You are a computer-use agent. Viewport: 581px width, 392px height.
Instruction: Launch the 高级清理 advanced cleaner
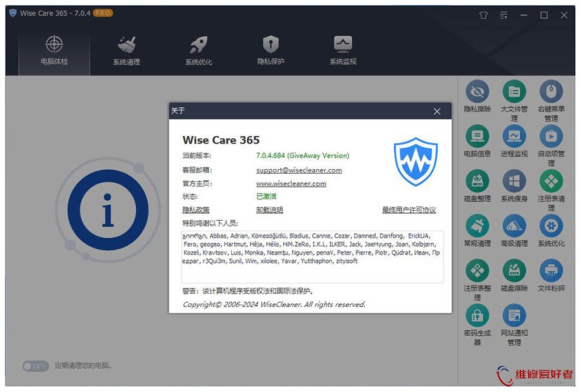pos(515,231)
